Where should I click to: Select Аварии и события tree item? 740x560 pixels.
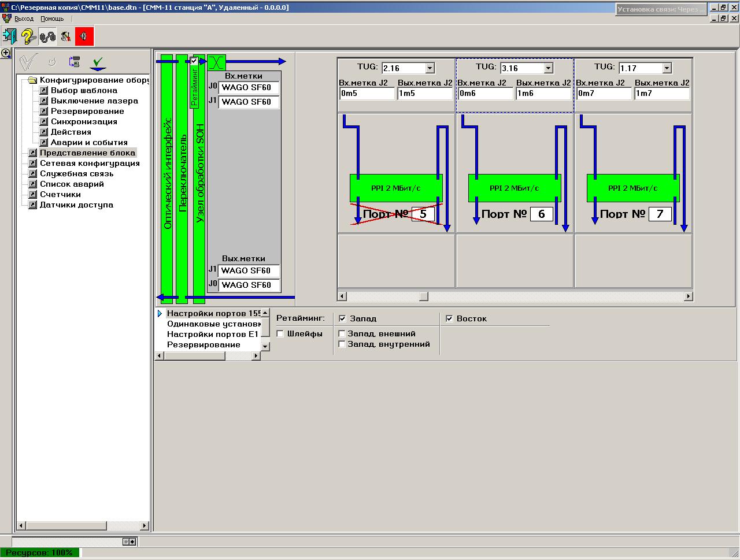89,143
